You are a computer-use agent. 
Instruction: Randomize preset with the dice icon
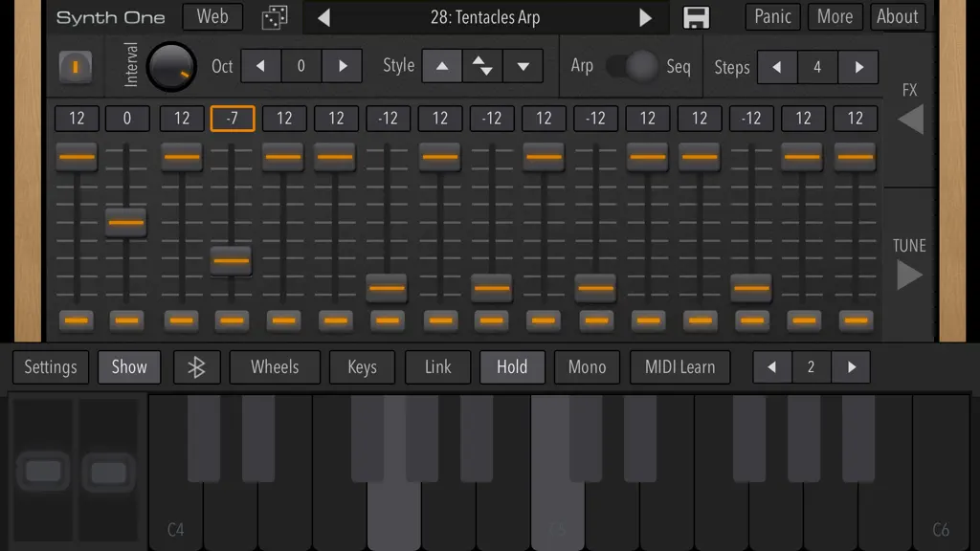click(275, 17)
